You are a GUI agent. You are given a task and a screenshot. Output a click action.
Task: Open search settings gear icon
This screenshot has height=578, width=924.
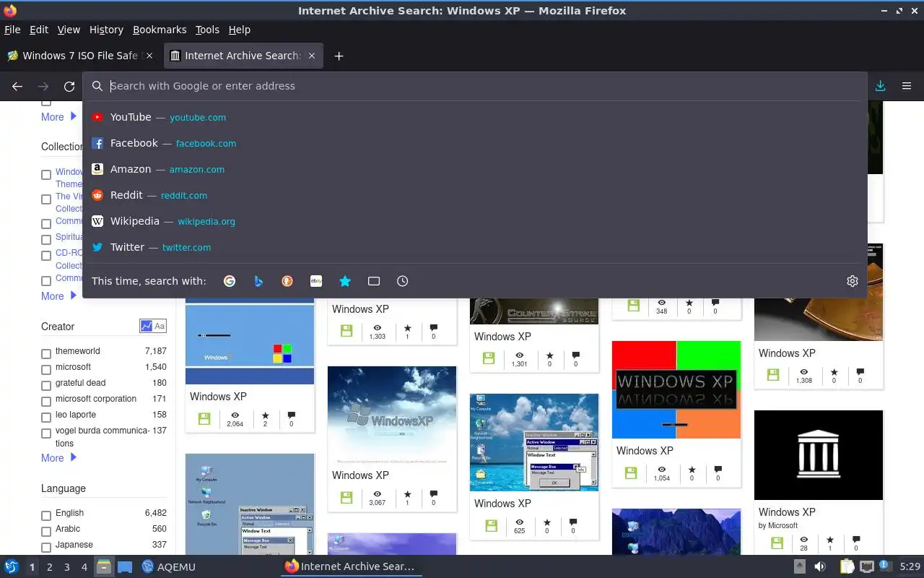pyautogui.click(x=853, y=281)
